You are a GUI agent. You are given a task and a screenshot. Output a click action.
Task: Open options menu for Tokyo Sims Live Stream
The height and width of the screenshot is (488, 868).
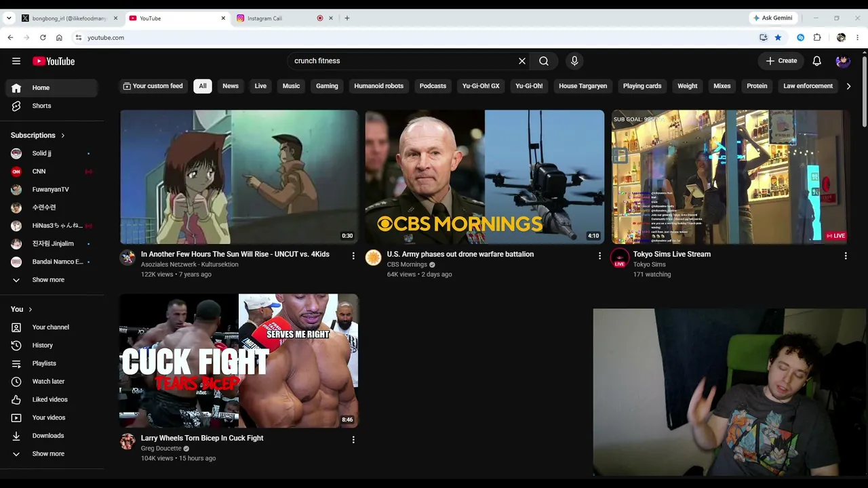[846, 256]
